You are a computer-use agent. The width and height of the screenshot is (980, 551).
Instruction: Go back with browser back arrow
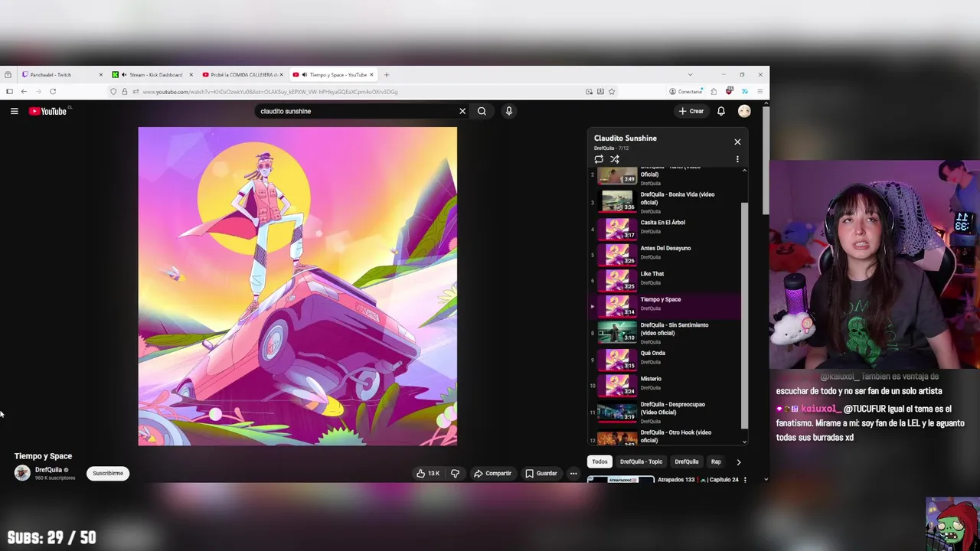(x=24, y=92)
